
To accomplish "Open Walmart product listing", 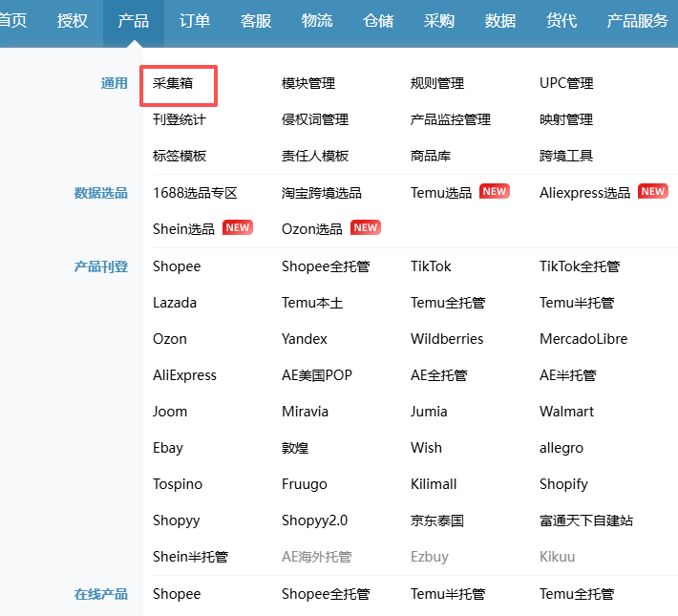I will click(566, 412).
